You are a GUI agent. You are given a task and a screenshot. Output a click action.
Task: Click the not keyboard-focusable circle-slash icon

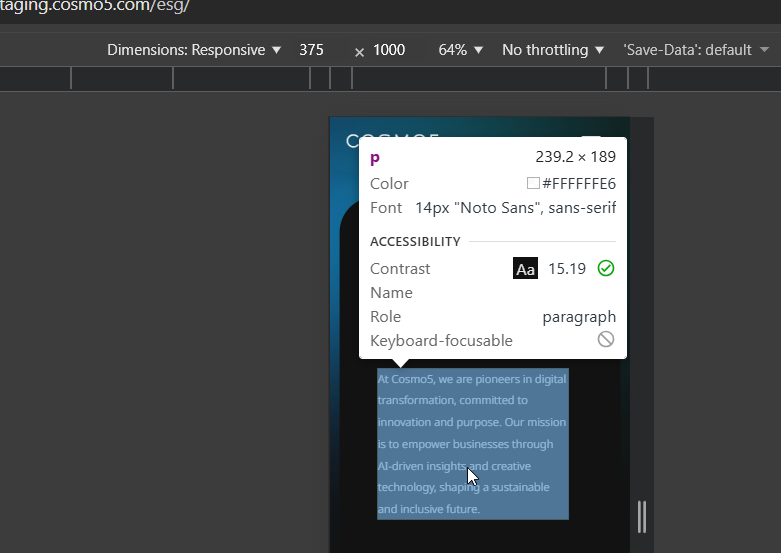pos(606,340)
